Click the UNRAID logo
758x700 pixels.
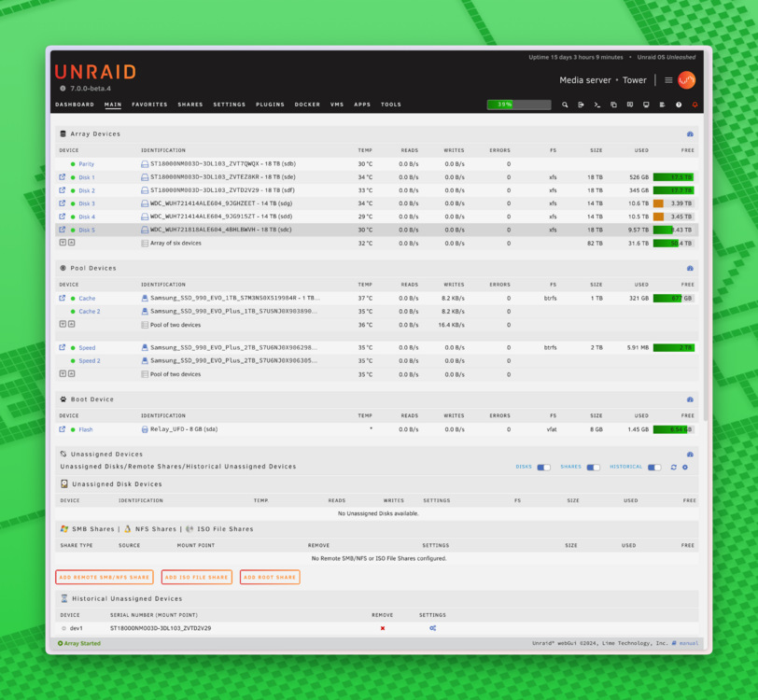coord(95,72)
